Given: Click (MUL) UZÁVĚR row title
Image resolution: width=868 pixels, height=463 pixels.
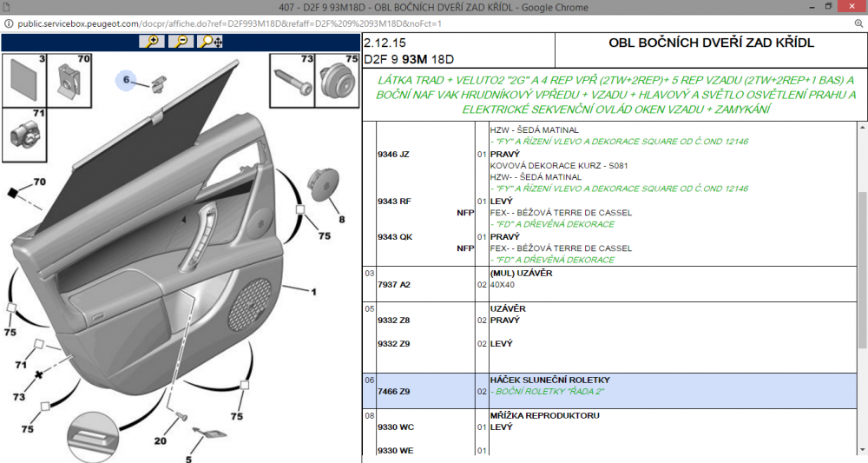Looking at the screenshot, I should tap(521, 273).
